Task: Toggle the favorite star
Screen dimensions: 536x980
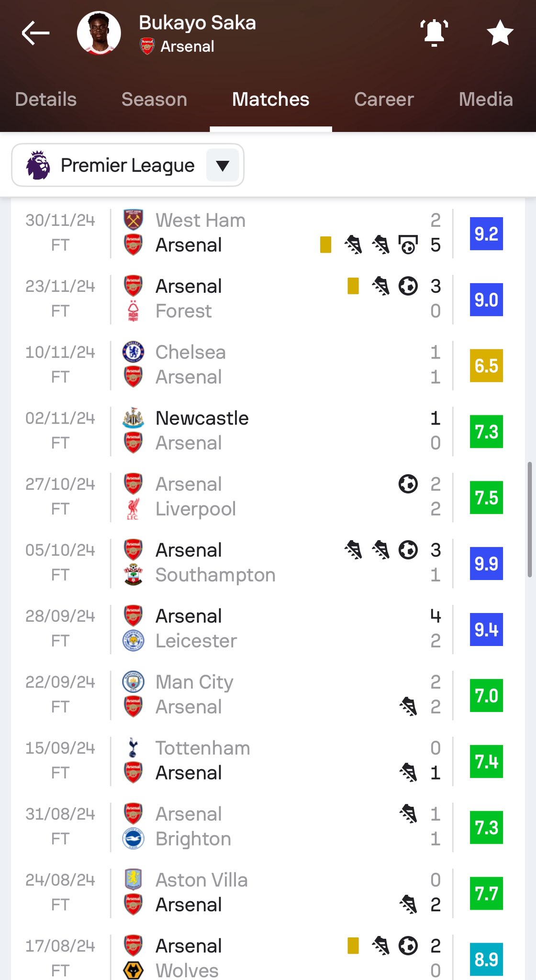Action: tap(500, 33)
